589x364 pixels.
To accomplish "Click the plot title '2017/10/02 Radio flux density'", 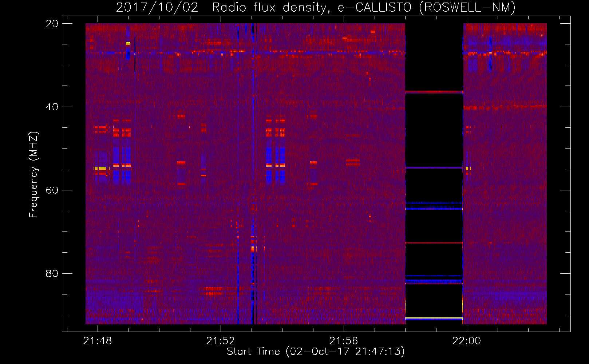I will tap(315, 7).
